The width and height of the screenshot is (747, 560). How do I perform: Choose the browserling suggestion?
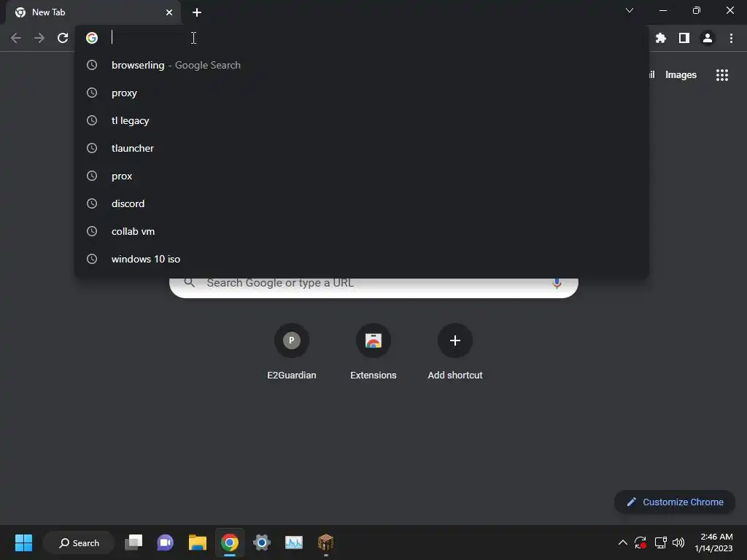coord(362,65)
